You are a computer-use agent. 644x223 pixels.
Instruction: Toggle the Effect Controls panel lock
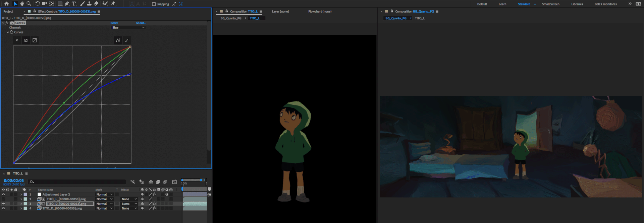click(34, 11)
